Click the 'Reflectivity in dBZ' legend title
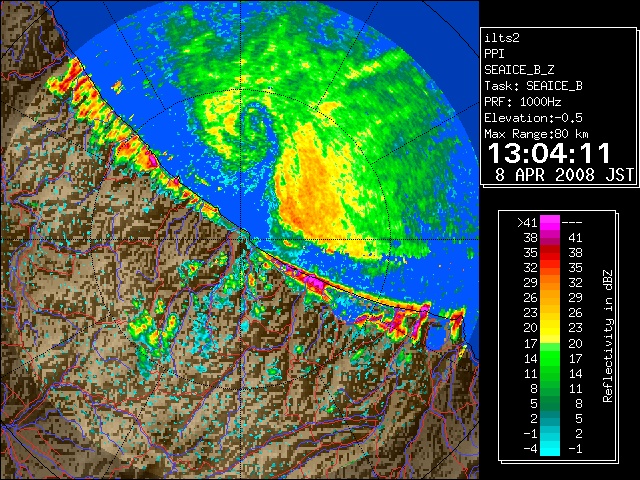640x480 pixels. click(x=608, y=336)
